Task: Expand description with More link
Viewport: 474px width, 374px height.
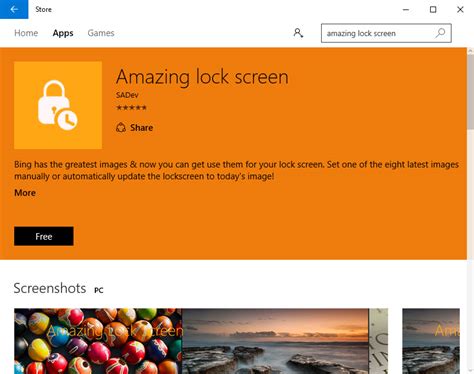Action: [25, 193]
